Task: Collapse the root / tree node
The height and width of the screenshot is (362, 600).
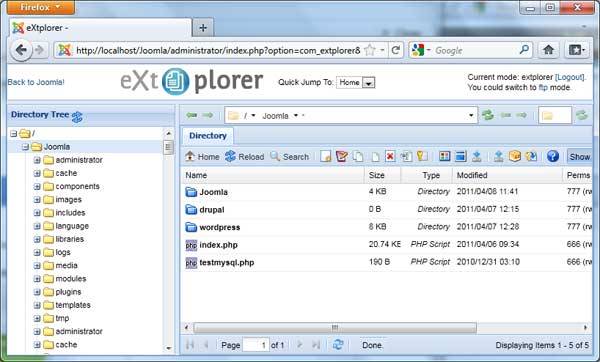Action: pos(13,134)
